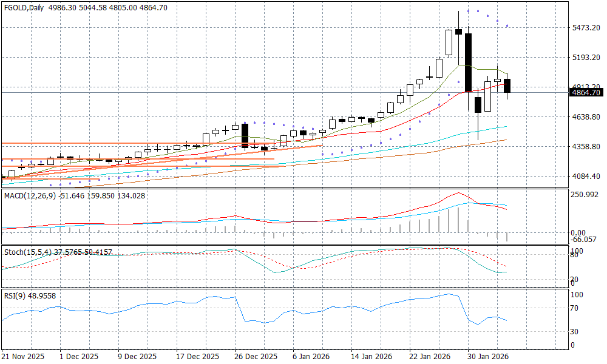
Task: Click the FGOLD,Daily chart title label
Action: 25,7
